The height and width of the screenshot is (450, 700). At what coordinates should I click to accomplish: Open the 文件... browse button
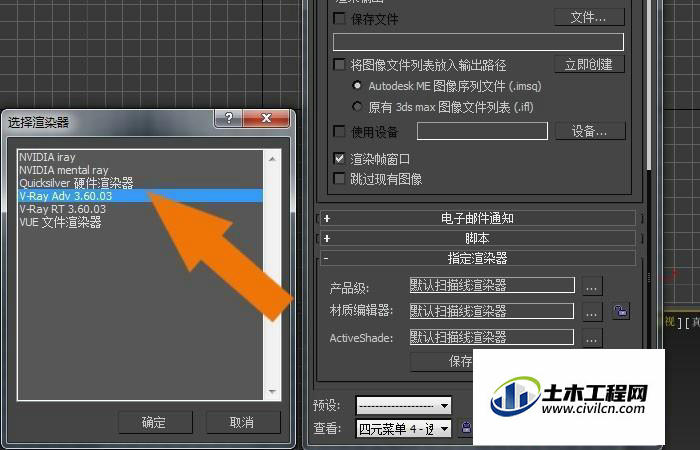click(x=589, y=17)
